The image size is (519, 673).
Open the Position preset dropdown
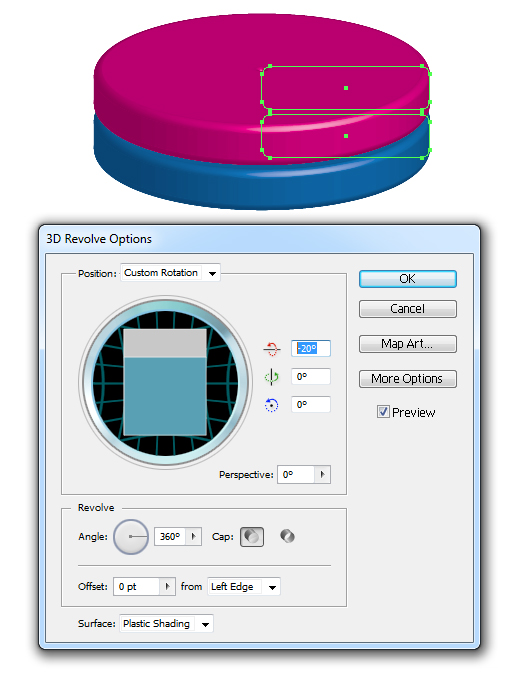pyautogui.click(x=170, y=273)
